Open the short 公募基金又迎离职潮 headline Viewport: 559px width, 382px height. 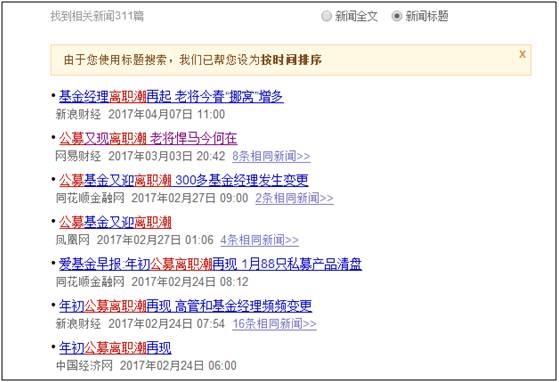tap(115, 222)
